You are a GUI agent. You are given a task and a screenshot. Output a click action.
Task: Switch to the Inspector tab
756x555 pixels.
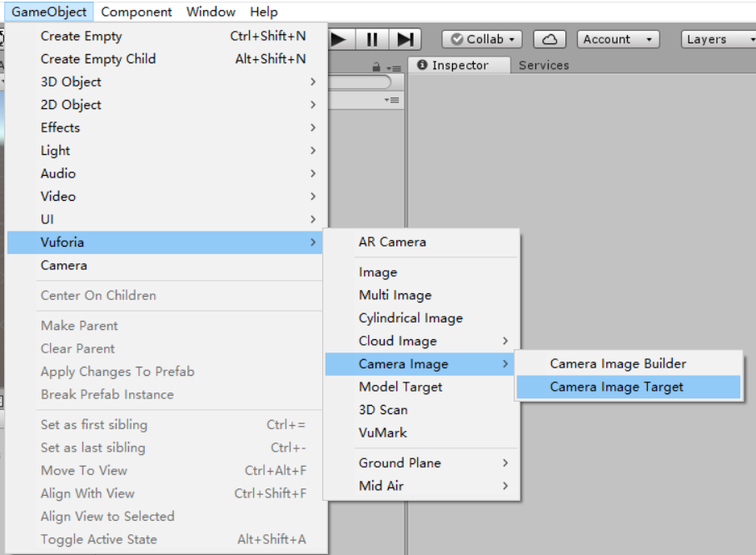459,65
